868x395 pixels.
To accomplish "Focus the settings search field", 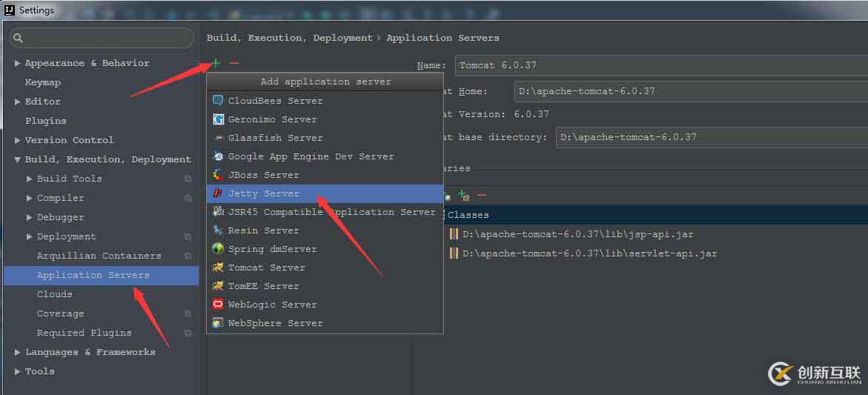I will coord(102,39).
